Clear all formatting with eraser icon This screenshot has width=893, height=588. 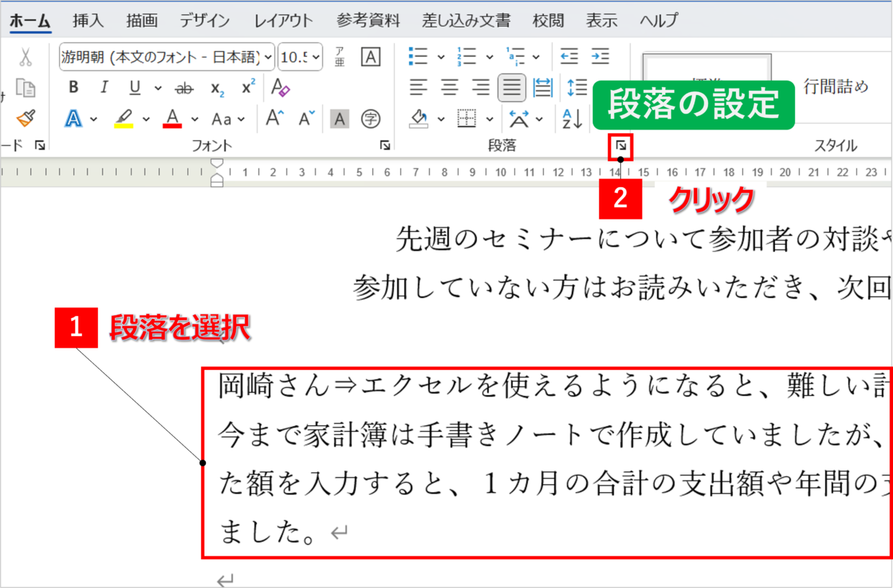tap(280, 88)
